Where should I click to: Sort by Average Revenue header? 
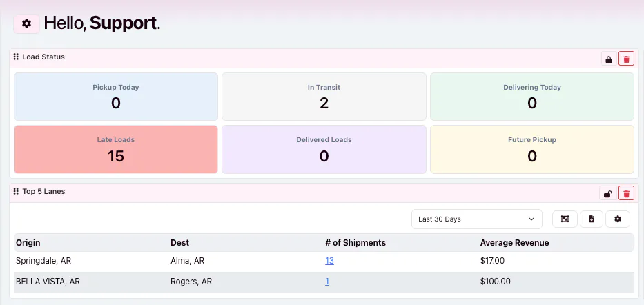click(515, 243)
